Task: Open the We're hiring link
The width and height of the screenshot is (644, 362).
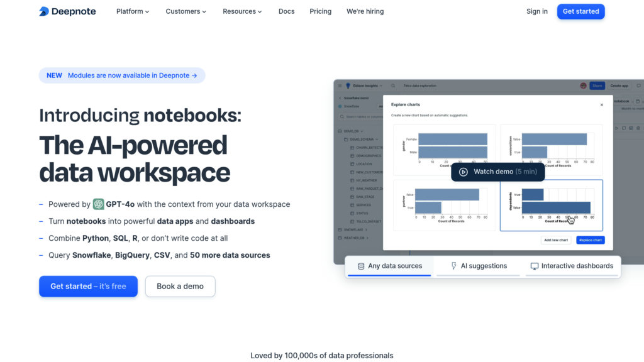Action: tap(365, 11)
